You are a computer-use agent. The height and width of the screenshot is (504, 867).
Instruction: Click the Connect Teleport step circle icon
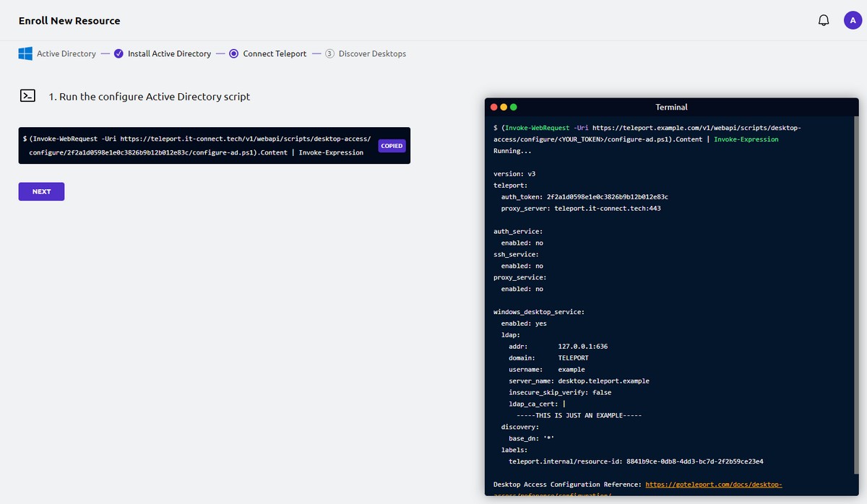tap(233, 53)
